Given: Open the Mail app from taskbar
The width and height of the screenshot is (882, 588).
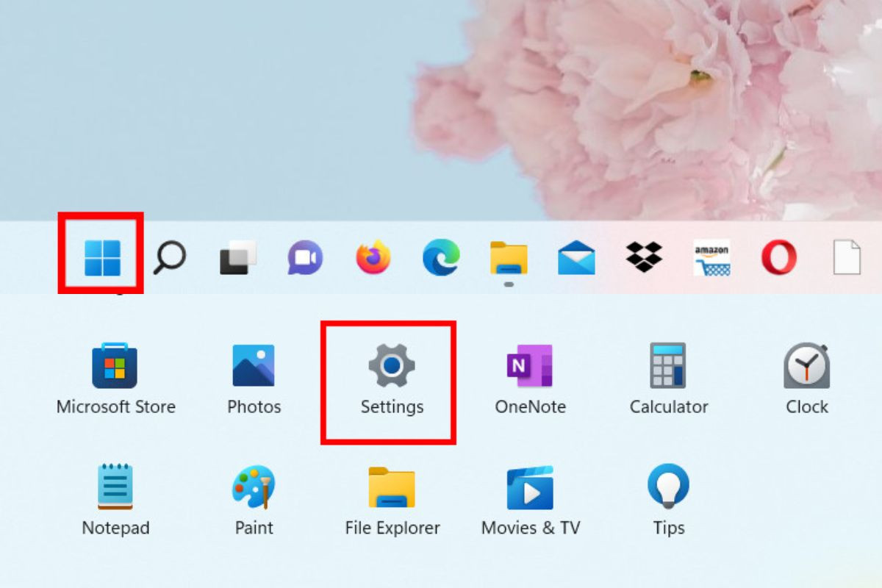Looking at the screenshot, I should [576, 259].
